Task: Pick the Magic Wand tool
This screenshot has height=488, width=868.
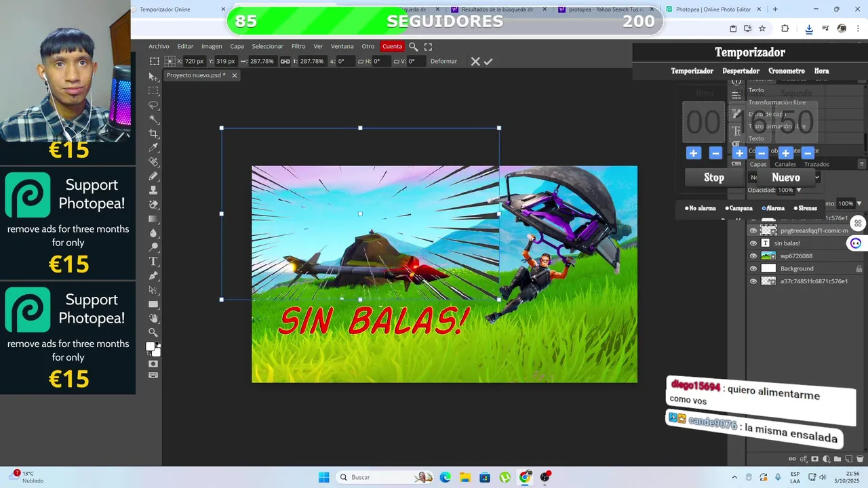Action: click(x=153, y=119)
